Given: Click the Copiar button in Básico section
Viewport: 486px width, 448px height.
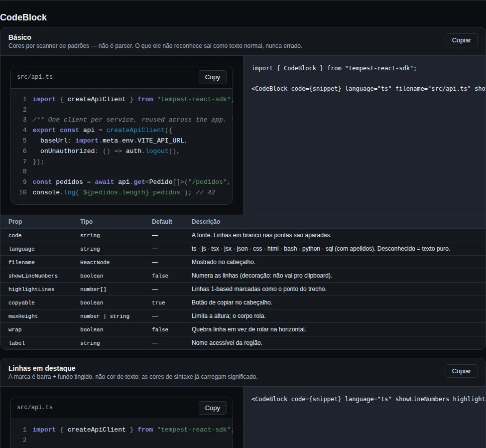Looking at the screenshot, I should pos(461,40).
